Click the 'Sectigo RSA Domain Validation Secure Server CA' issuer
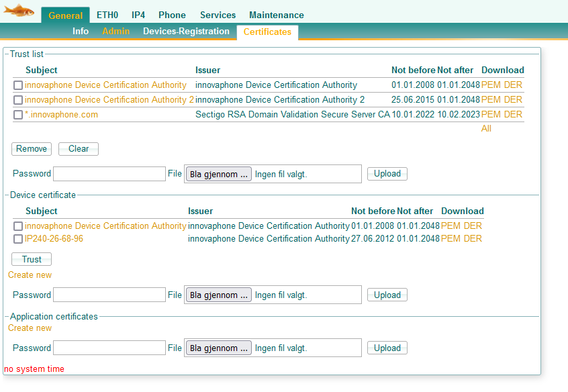Image resolution: width=568 pixels, height=392 pixels. (x=293, y=115)
